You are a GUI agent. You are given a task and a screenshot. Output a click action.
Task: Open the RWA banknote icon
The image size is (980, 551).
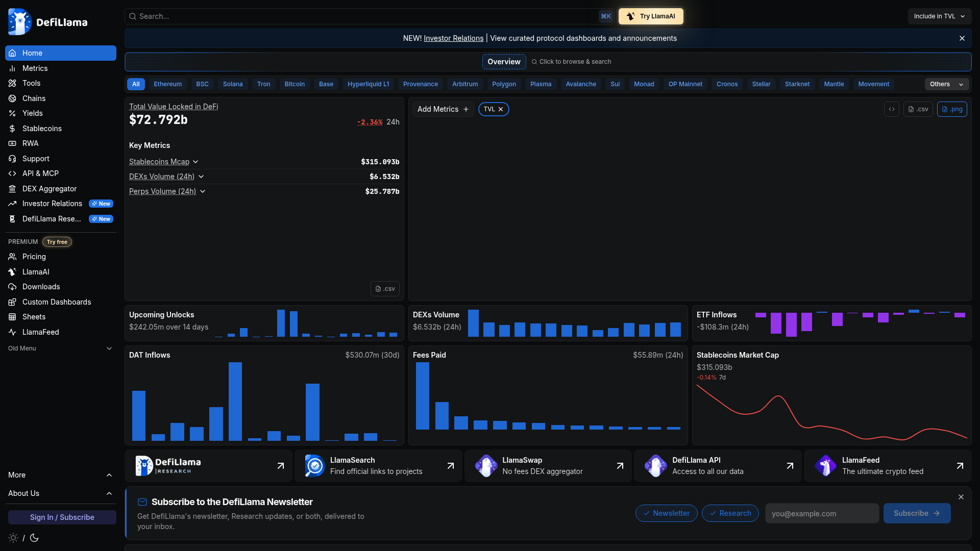[x=12, y=143]
